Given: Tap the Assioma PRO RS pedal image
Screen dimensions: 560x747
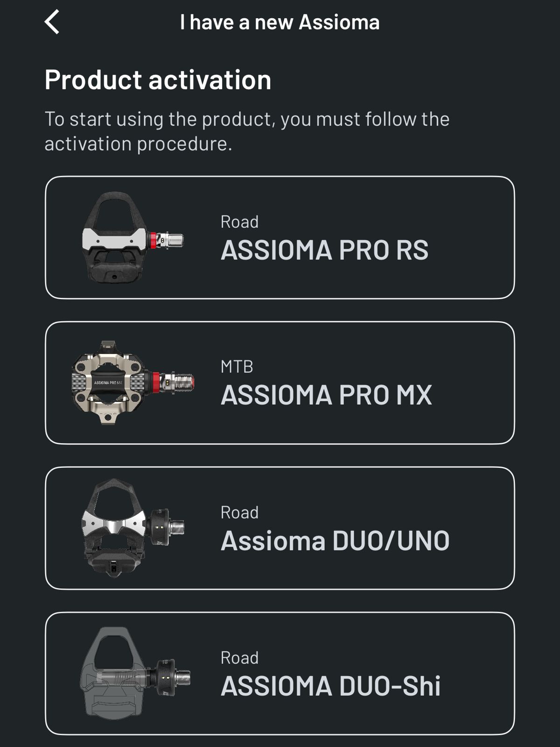Looking at the screenshot, I should [x=133, y=238].
